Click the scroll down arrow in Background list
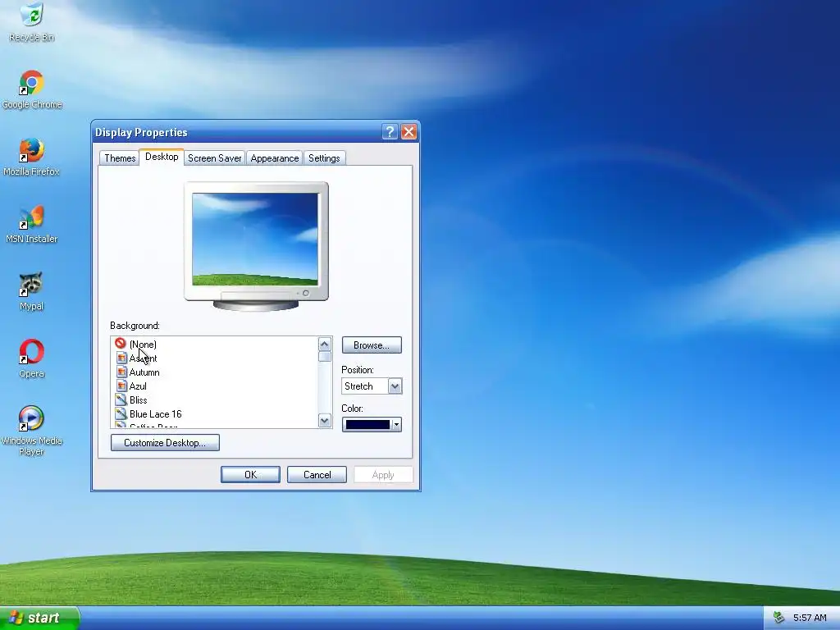 tap(325, 421)
